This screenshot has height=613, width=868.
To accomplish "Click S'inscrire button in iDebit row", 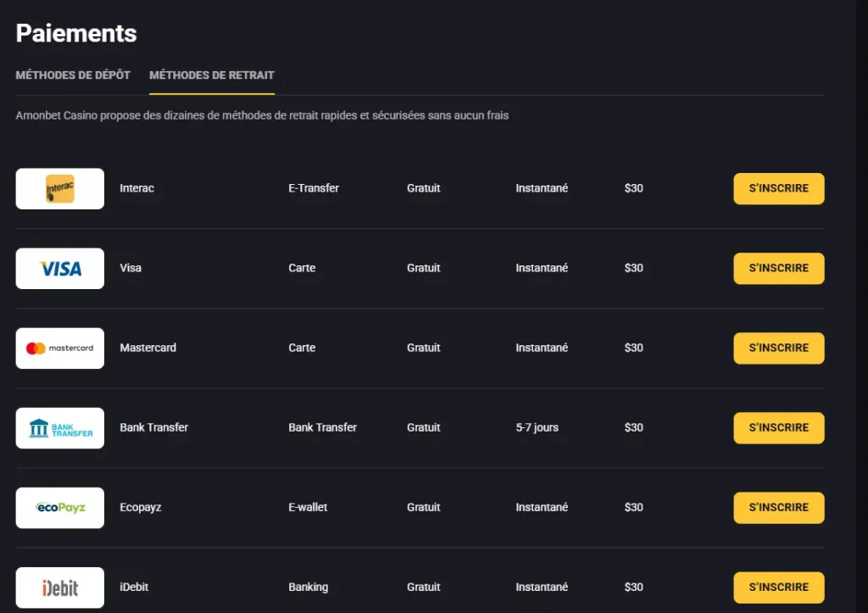I will 779,588.
